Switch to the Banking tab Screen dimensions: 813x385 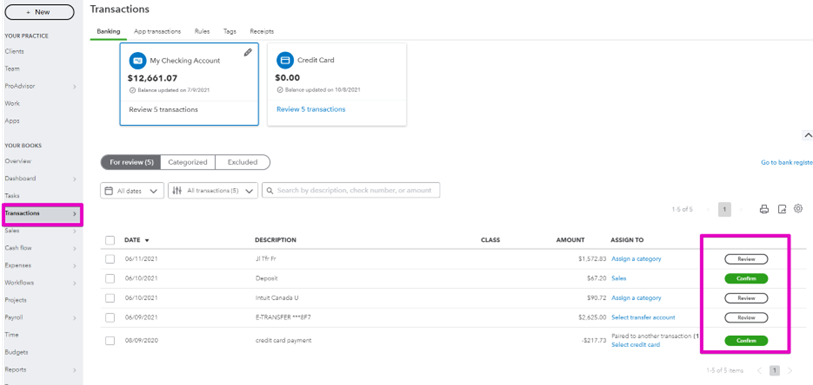[x=108, y=32]
